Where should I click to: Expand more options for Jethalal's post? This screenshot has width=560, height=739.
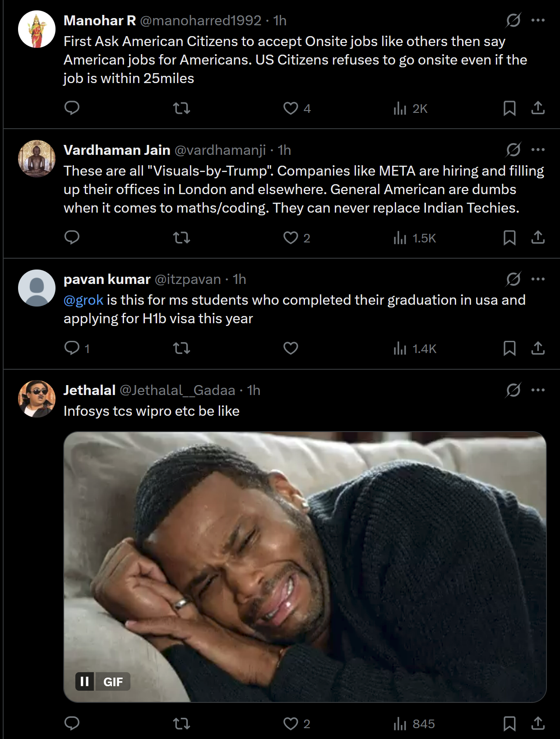[x=538, y=390]
